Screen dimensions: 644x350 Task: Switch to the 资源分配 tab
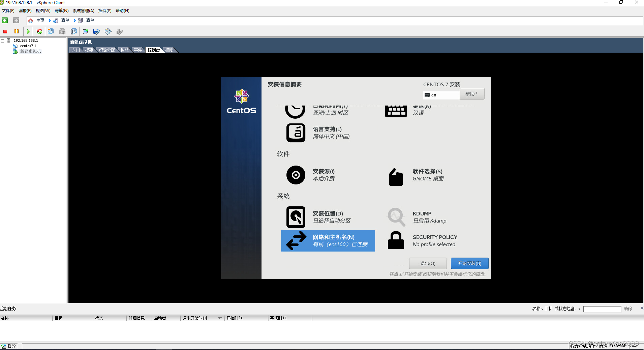[107, 50]
